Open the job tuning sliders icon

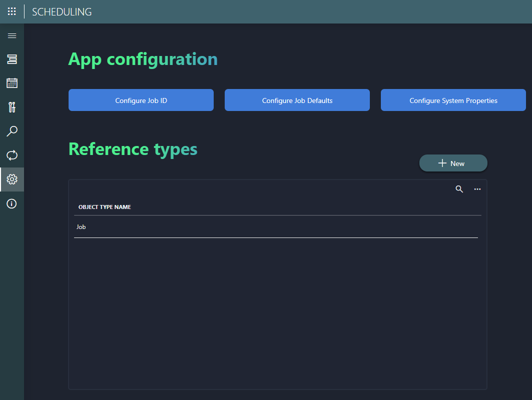point(12,107)
